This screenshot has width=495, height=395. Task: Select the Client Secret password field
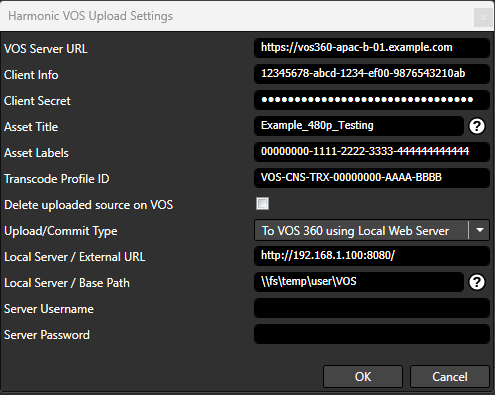[x=372, y=100]
